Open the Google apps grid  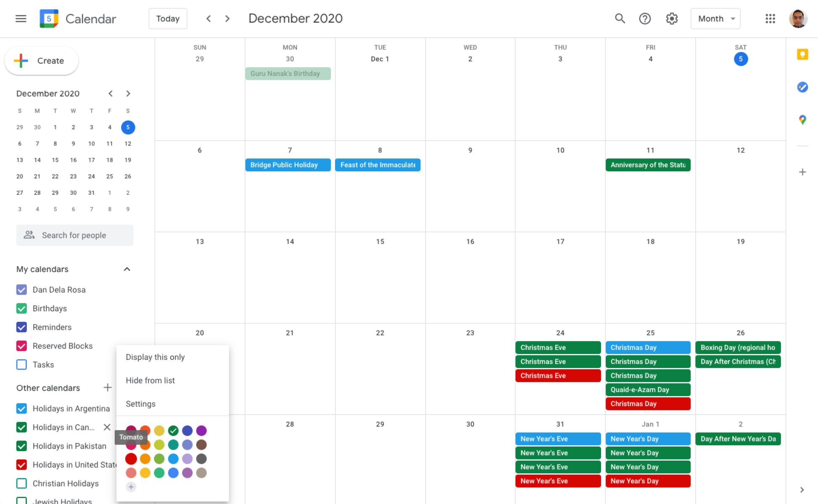click(770, 18)
